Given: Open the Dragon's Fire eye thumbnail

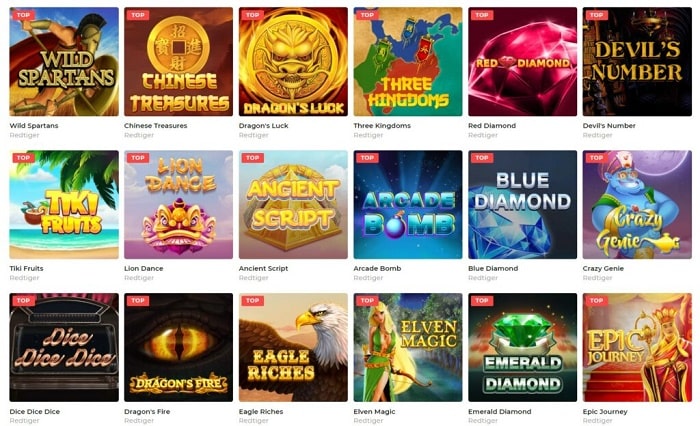Looking at the screenshot, I should [179, 347].
